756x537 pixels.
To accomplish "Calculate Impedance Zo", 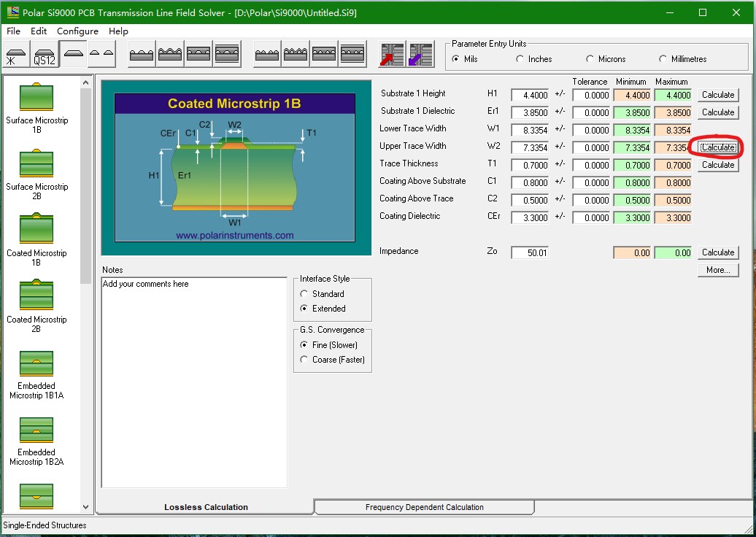I will pyautogui.click(x=718, y=252).
